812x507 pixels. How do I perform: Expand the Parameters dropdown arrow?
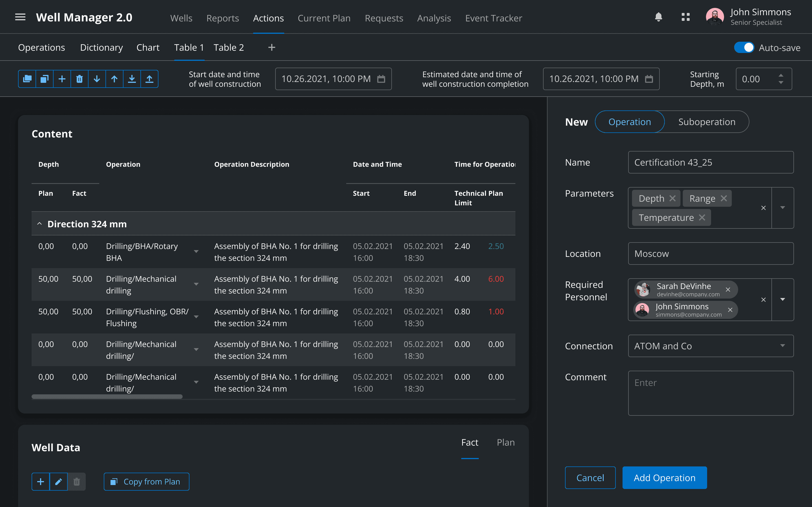tap(782, 208)
